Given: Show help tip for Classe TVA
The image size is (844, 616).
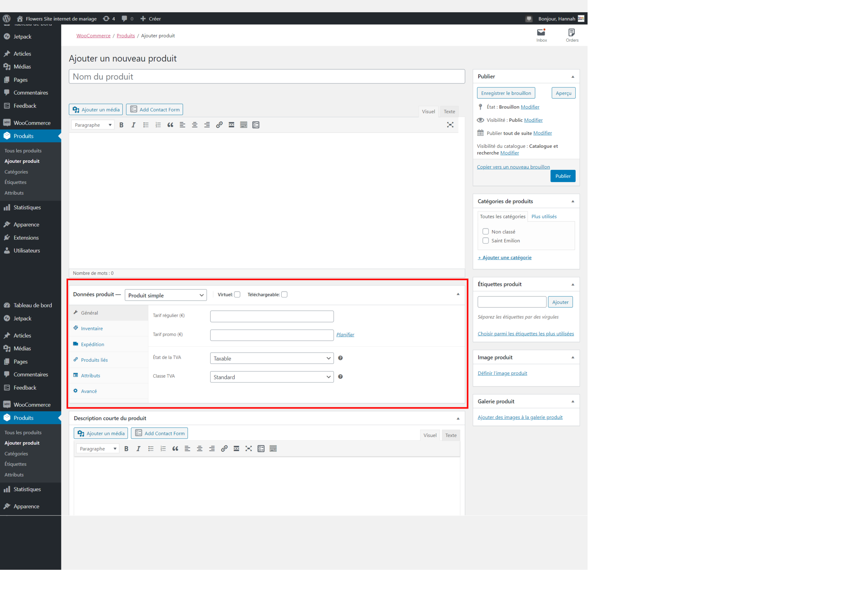Looking at the screenshot, I should [x=340, y=377].
